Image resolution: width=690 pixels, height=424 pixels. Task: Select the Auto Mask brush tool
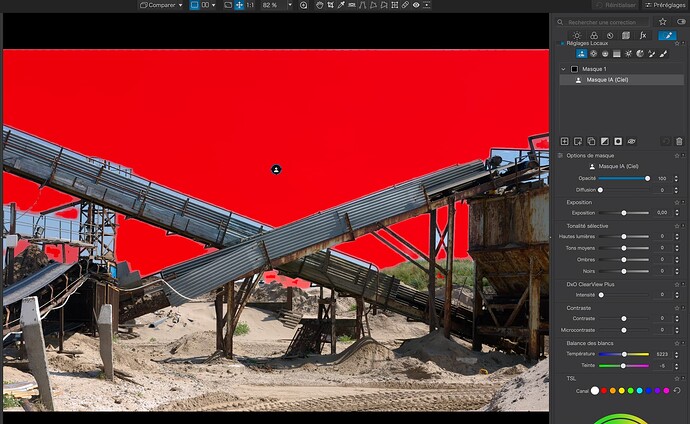(x=652, y=54)
